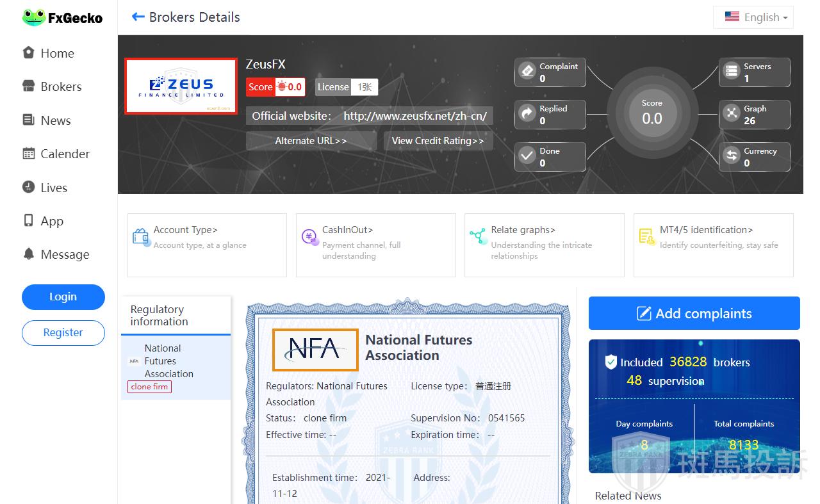The width and height of the screenshot is (820, 504).
Task: Open Account Type card
Action: coord(207,245)
